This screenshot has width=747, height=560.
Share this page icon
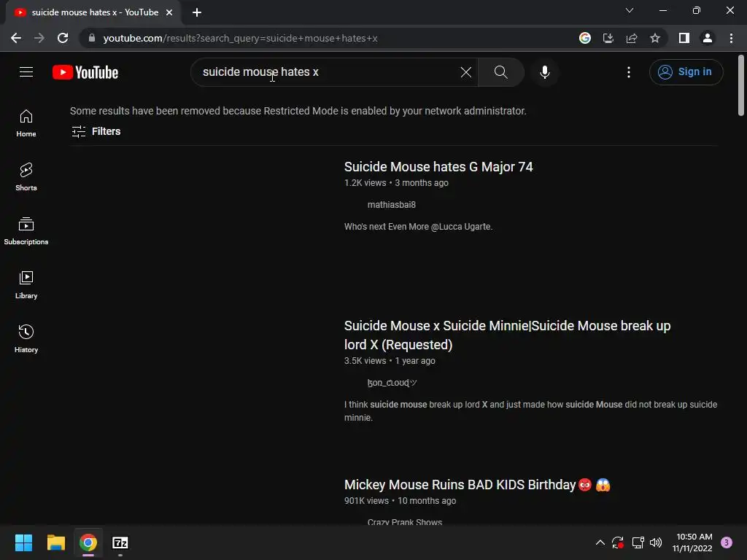pos(632,38)
